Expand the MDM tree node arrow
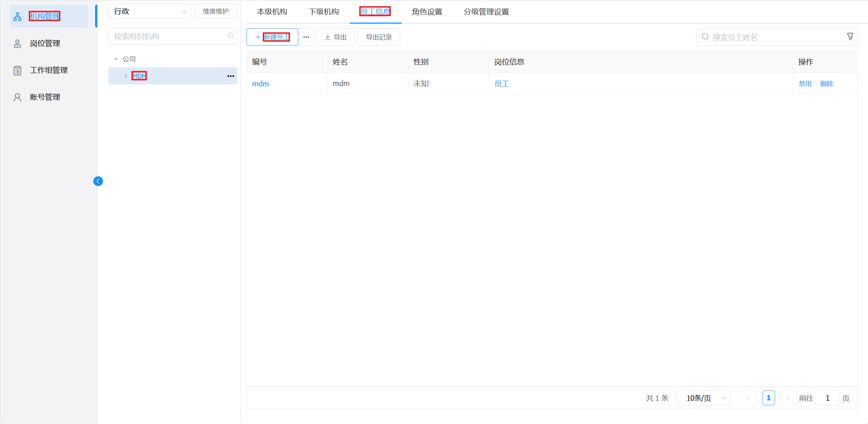Viewport: 868px width, 424px height. pos(126,76)
